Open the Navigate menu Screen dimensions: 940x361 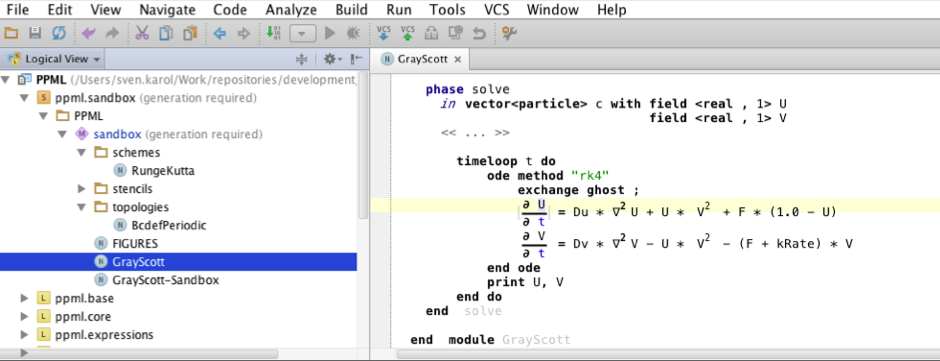coord(167,10)
